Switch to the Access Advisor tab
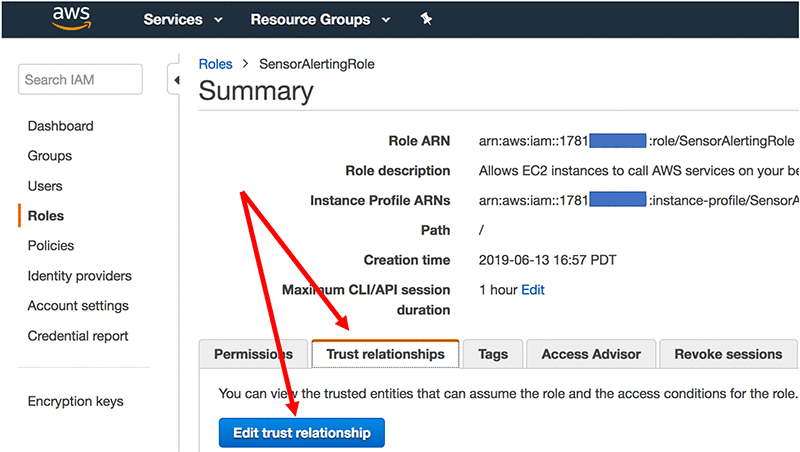The width and height of the screenshot is (800, 452). pos(591,354)
